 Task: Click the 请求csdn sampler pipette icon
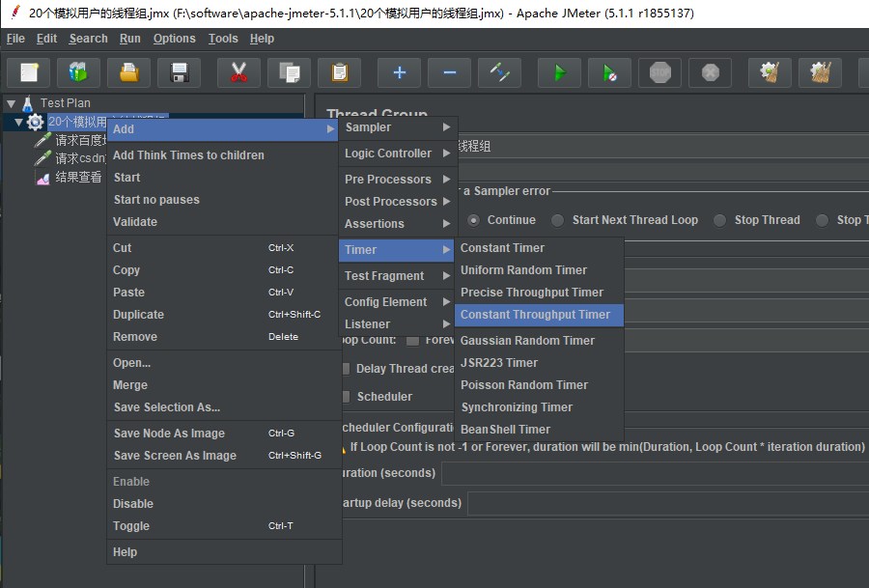[42, 158]
